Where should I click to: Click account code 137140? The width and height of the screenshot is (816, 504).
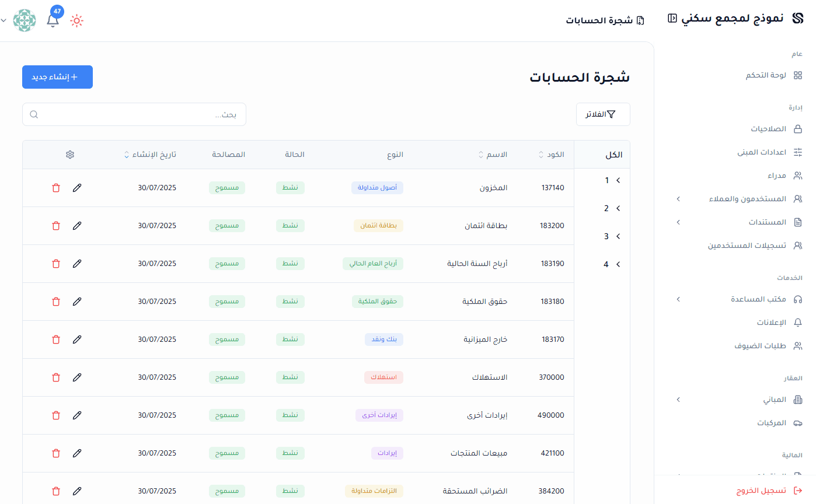tap(553, 188)
